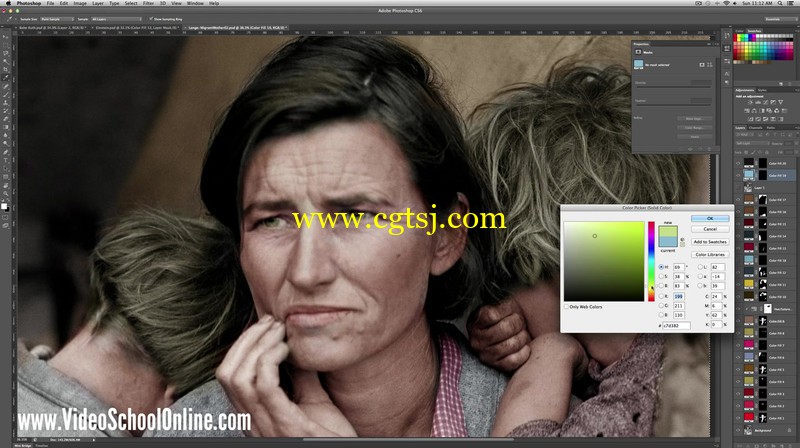Image resolution: width=800 pixels, height=448 pixels.
Task: Open Spotlight search in menu bar
Action: [781, 3]
